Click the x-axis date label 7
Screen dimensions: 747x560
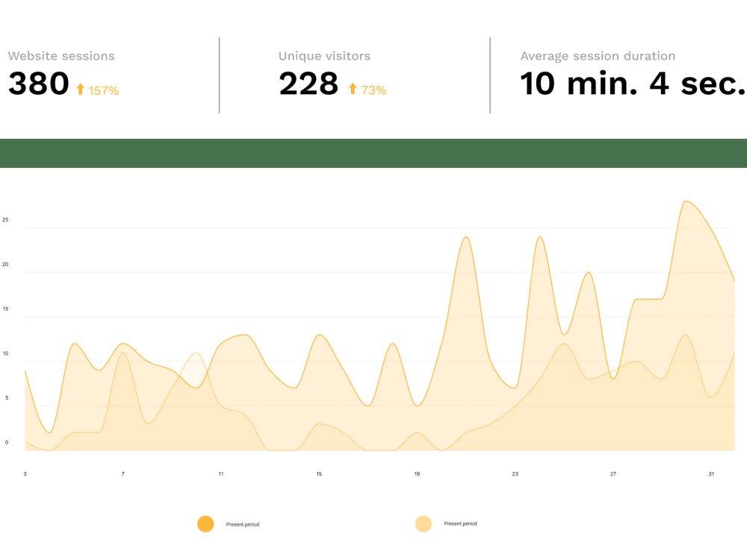123,474
